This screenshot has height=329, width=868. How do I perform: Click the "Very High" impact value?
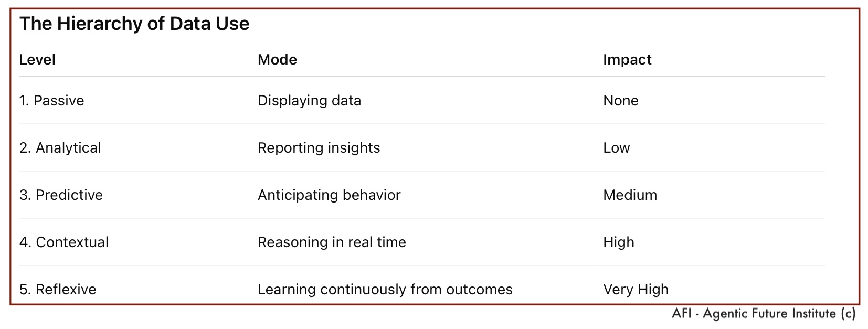[636, 290]
